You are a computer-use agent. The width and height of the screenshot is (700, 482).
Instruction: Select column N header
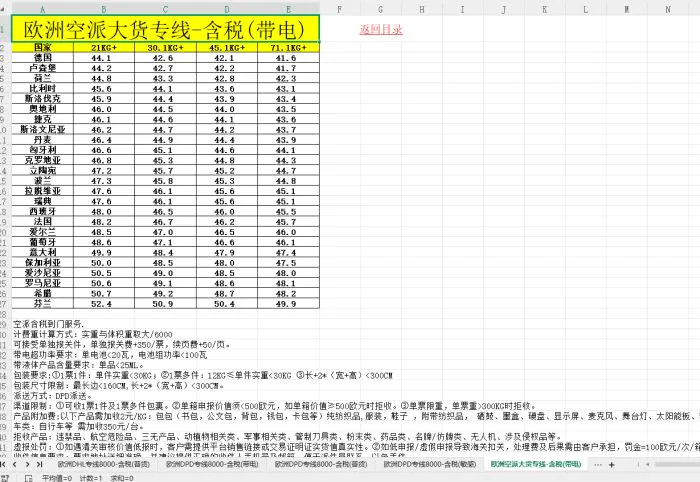668,9
